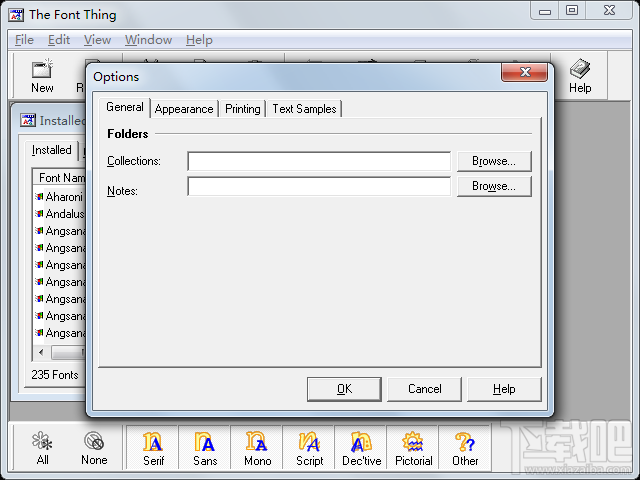Click the Installed window icon
This screenshot has height=480, width=640.
pos(28,120)
